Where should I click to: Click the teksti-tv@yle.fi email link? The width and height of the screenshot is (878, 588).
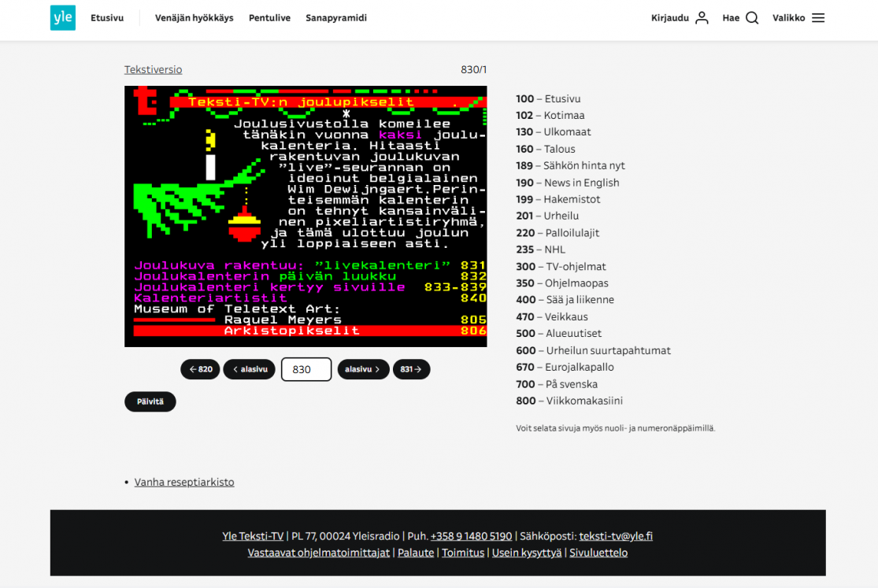[616, 536]
